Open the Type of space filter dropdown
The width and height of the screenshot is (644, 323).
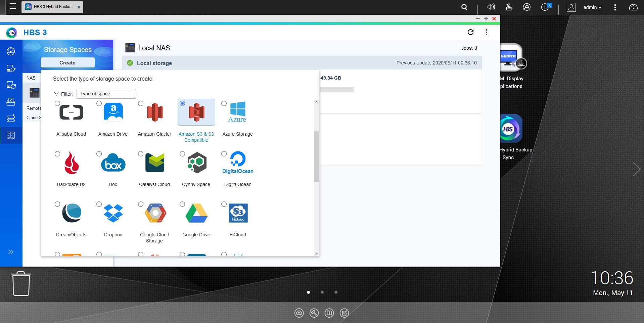coord(106,94)
